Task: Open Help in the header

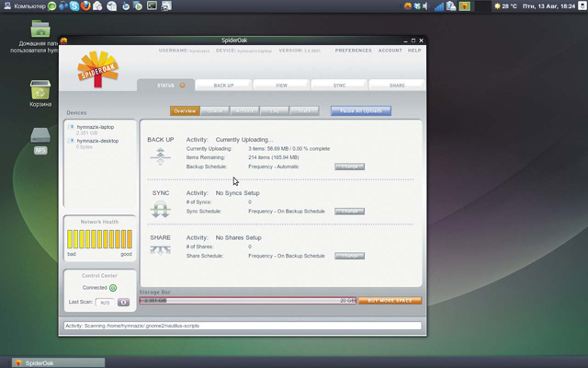Action: coord(414,51)
